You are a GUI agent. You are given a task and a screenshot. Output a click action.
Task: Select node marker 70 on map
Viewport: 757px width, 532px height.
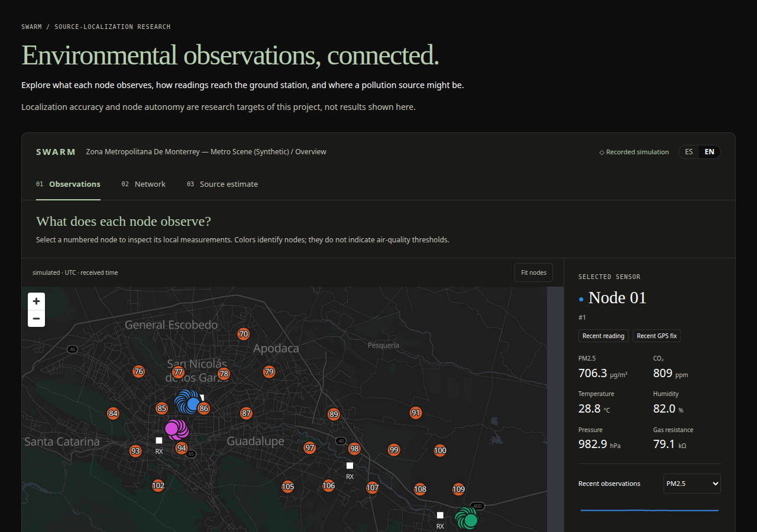point(244,334)
